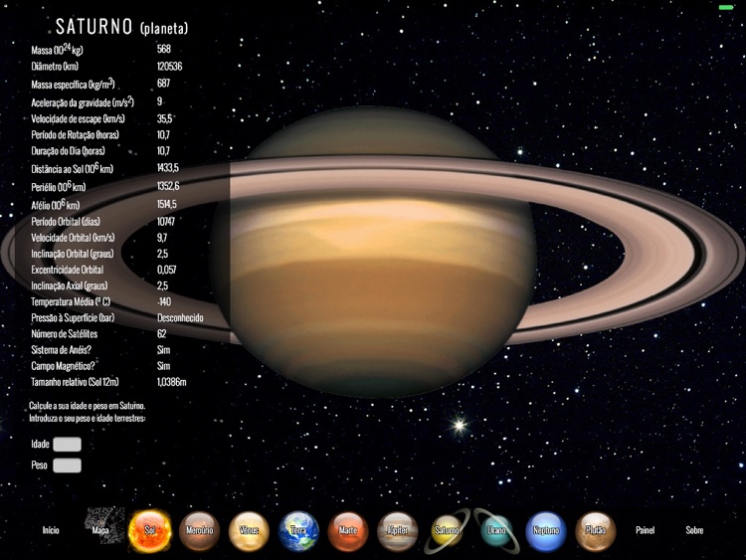This screenshot has width=746, height=560.
Task: Click the Inclinação Orbital (graus) label
Action: point(73,254)
